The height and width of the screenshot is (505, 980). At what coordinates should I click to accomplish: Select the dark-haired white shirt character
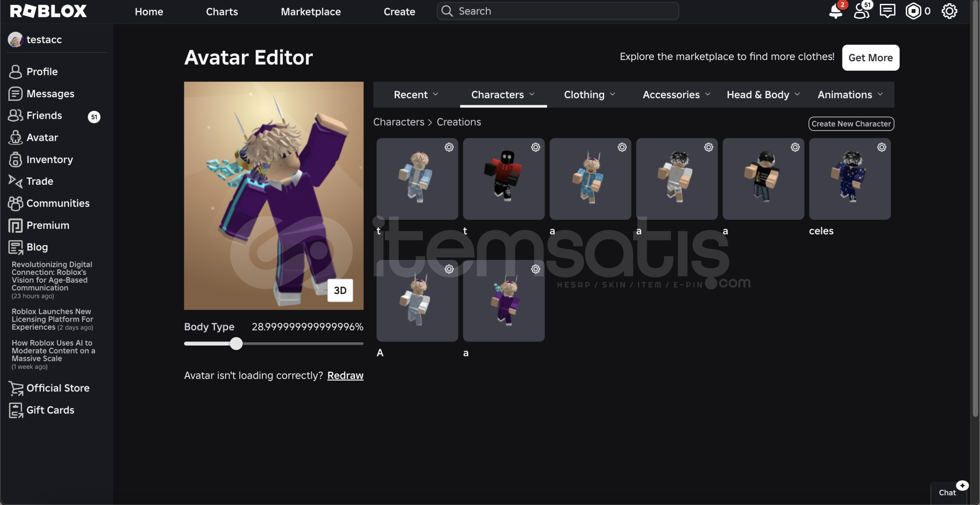tap(677, 179)
